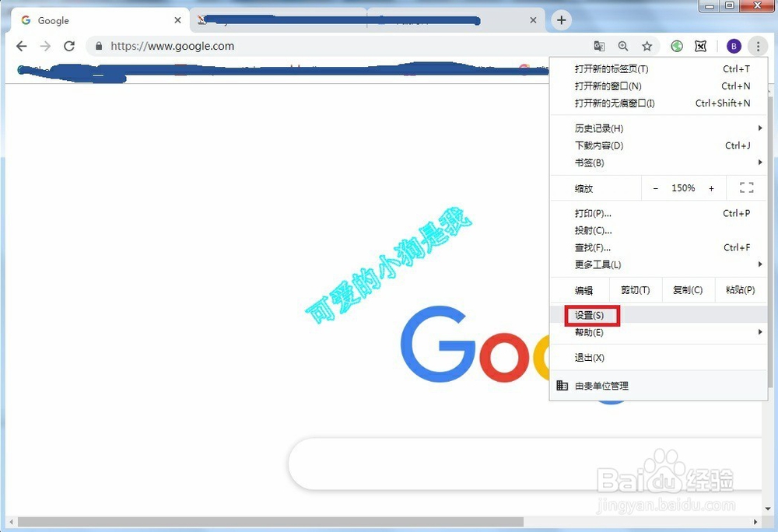Close the second browser tab
778x532 pixels.
533,20
